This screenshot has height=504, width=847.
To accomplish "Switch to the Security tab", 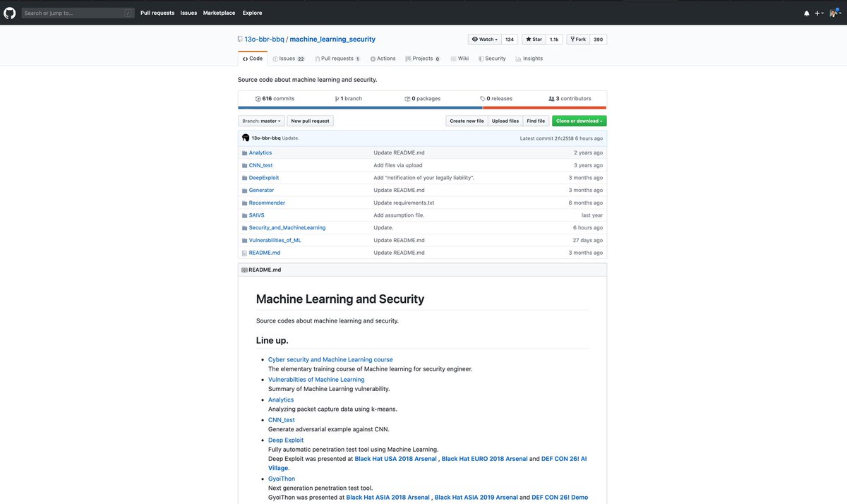I will [492, 59].
